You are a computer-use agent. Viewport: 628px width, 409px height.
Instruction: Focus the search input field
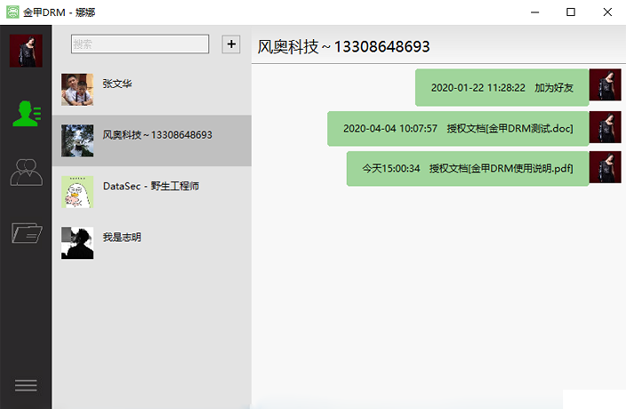point(139,44)
